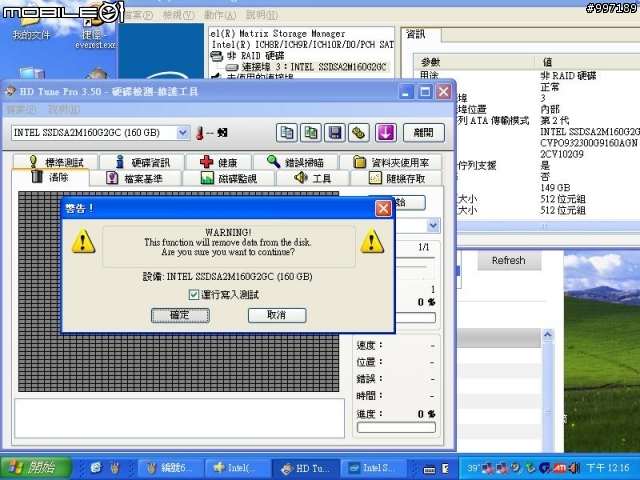
Task: Click the red G tray icon
Action: (x=544, y=468)
